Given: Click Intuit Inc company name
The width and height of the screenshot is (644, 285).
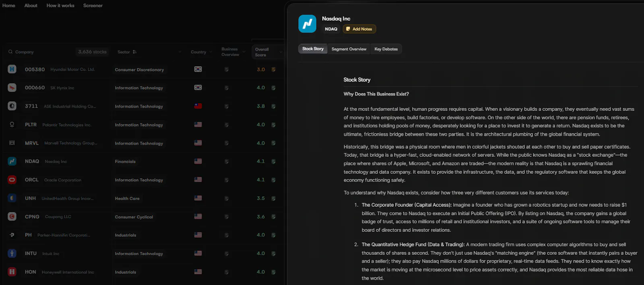Looking at the screenshot, I should [x=51, y=254].
